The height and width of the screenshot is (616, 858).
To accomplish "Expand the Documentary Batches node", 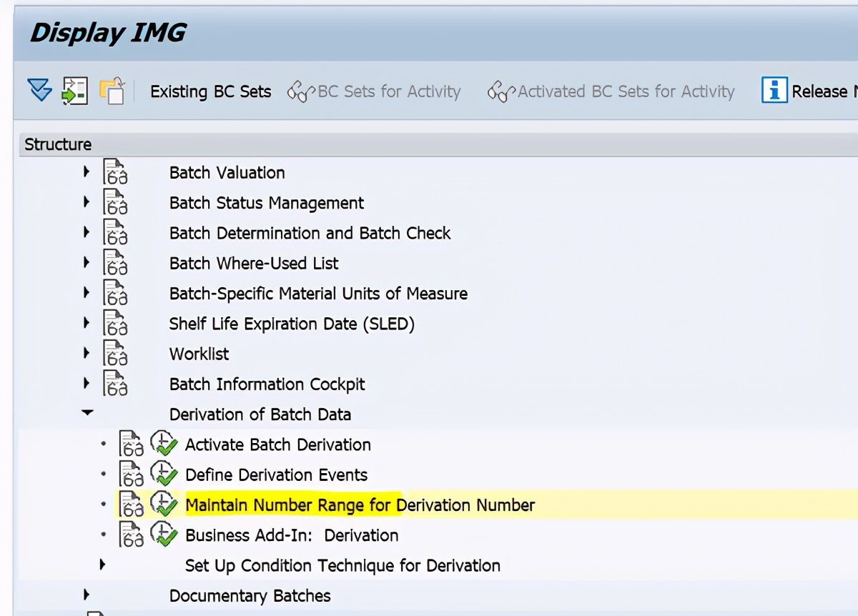I will [86, 595].
